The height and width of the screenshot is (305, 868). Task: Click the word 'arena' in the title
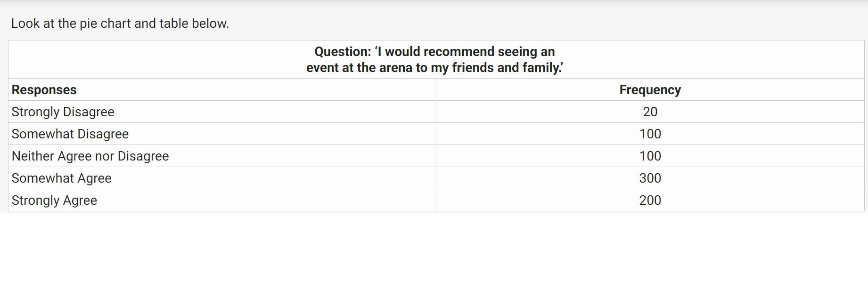396,68
